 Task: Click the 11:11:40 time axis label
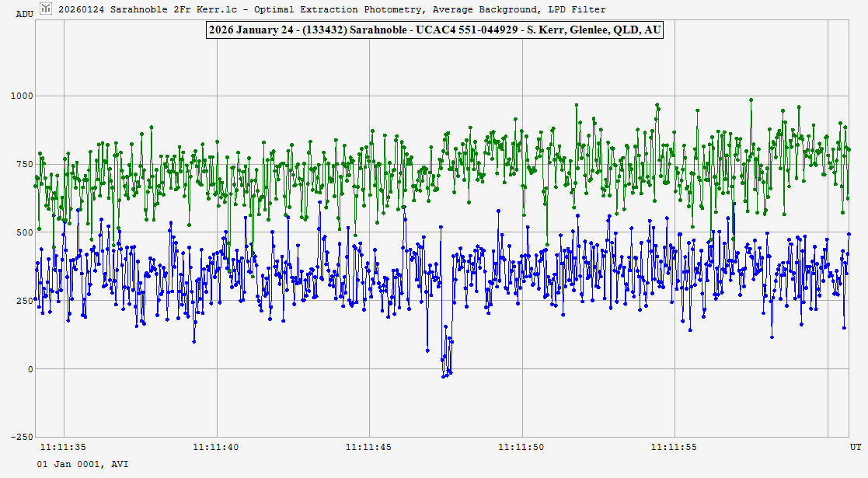coord(215,447)
